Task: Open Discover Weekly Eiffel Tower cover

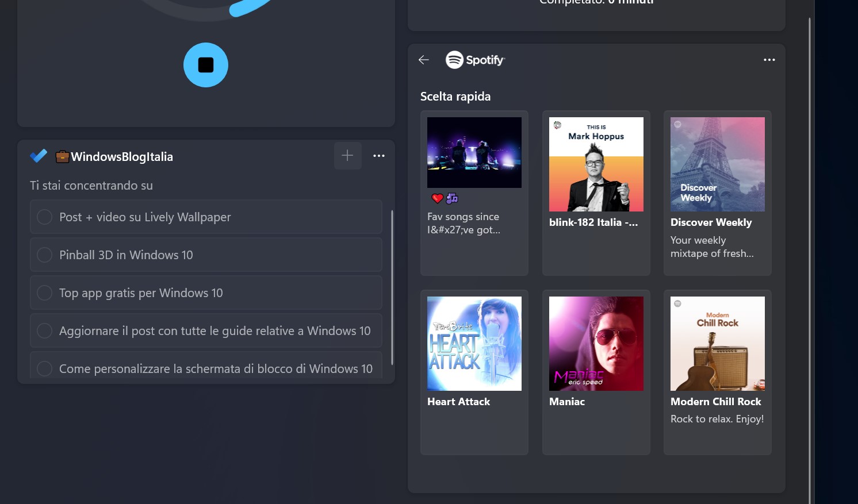Action: [718, 164]
